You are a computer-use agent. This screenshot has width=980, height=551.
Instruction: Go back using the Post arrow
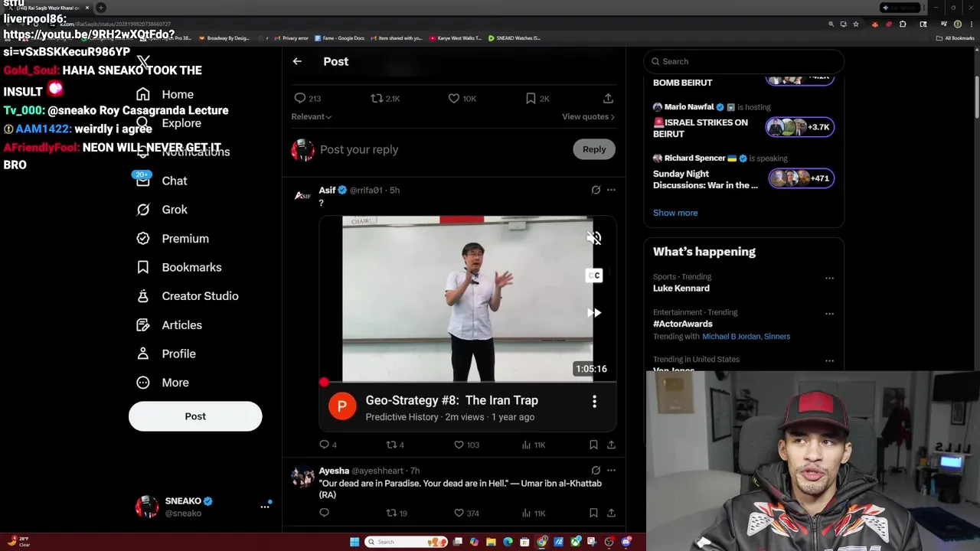[x=297, y=61]
